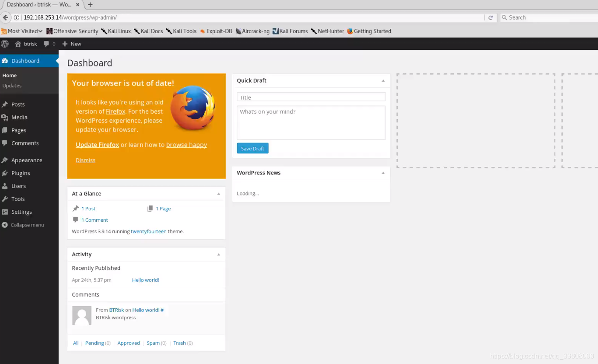The image size is (598, 364).
Task: Click the browser address bar URL
Action: (70, 17)
